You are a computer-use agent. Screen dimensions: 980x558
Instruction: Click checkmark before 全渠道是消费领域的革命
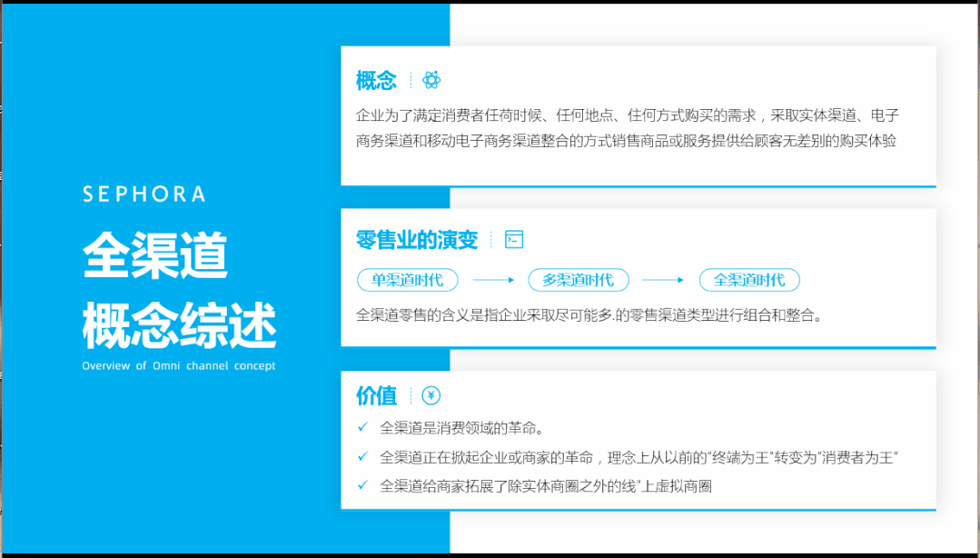point(362,427)
